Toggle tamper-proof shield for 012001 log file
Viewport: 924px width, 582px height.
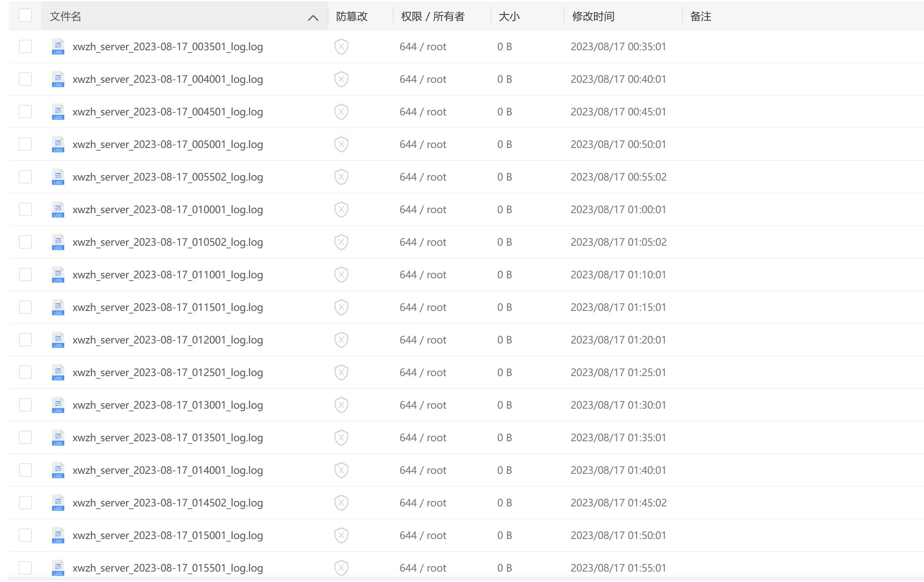pyautogui.click(x=341, y=340)
